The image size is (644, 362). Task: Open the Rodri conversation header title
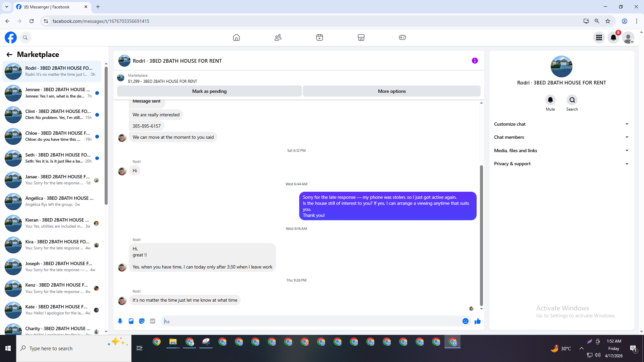coord(177,61)
